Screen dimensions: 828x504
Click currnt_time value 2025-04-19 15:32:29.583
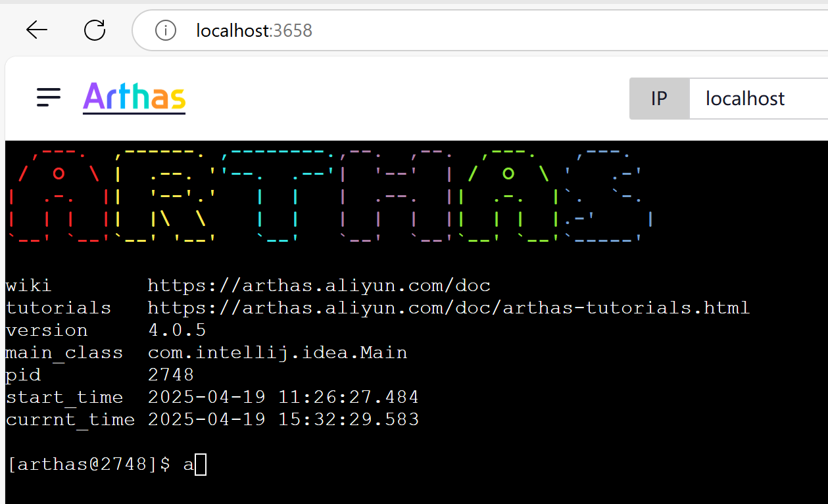(283, 419)
